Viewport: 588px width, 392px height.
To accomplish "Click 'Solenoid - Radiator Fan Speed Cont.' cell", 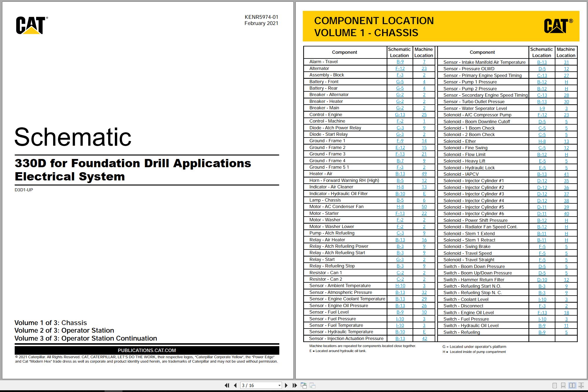I will pos(483,227).
